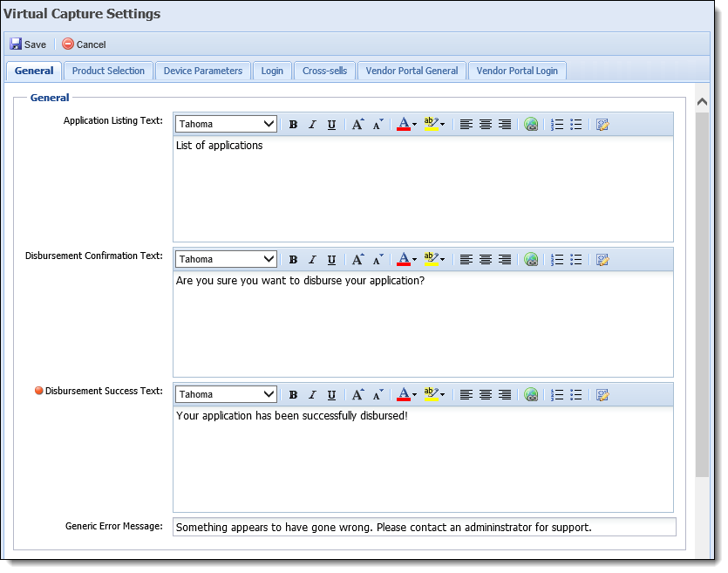Switch to the Vendor Portal Login tab

click(x=517, y=71)
